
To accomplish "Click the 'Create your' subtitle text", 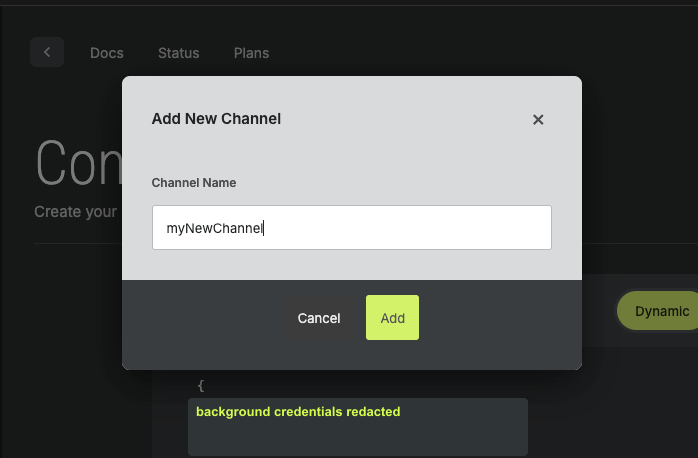I will (76, 211).
